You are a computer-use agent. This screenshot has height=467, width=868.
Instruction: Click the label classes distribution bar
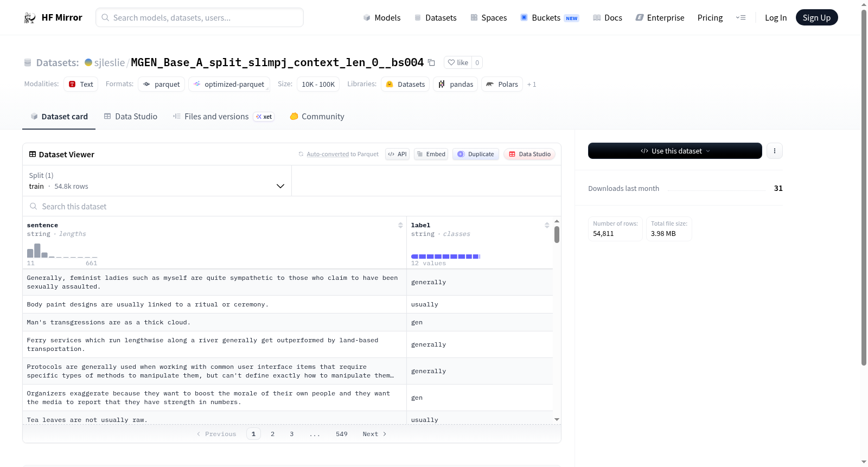pos(445,256)
